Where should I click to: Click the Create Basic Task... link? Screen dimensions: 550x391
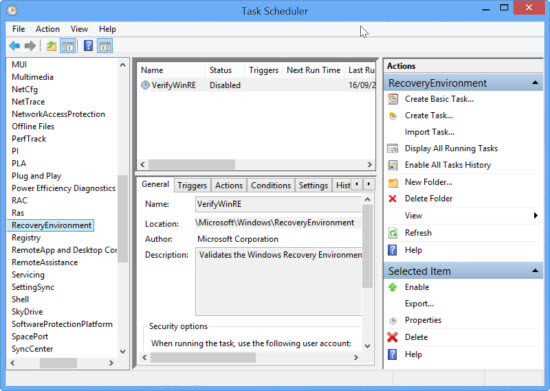(x=439, y=99)
